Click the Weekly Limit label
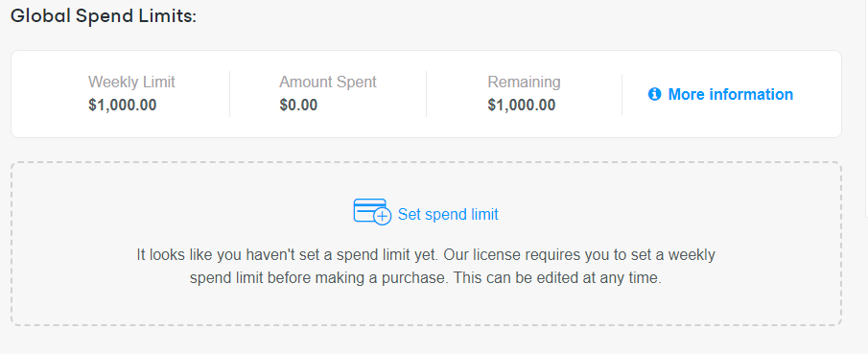The image size is (868, 354). pyautogui.click(x=131, y=82)
